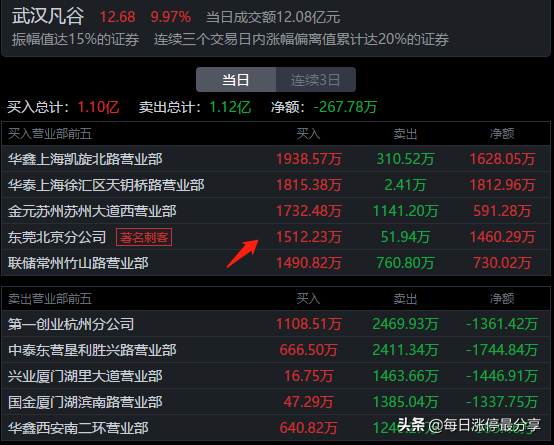Image resolution: width=554 pixels, height=445 pixels.
Task: Click the 1815.38万 buy amount
Action: coord(308,185)
